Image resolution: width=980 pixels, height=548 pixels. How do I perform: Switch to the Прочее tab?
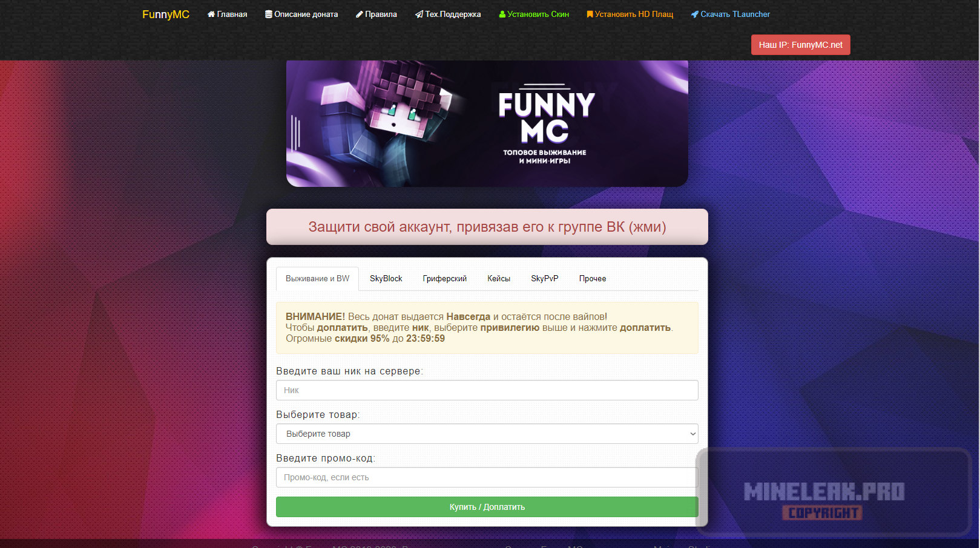tap(593, 279)
